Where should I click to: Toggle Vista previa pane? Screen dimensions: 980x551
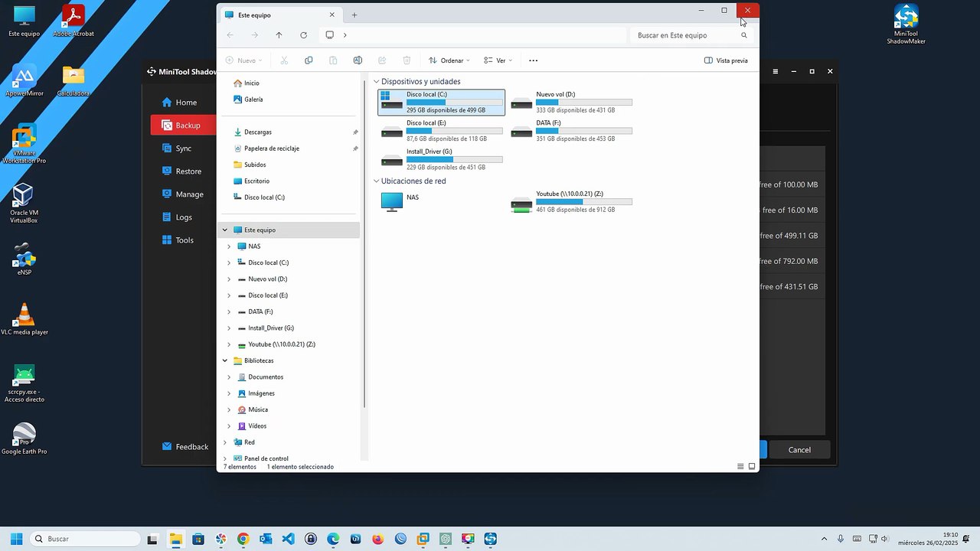(726, 60)
